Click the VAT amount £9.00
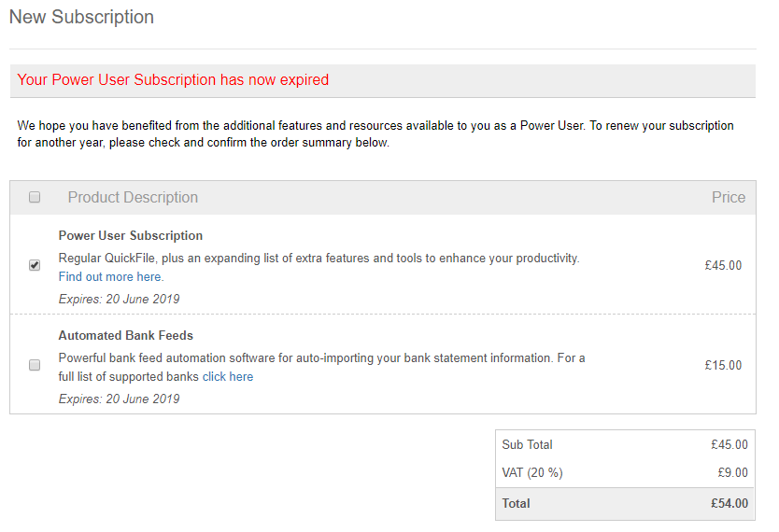Viewport: 779px width, 532px height. pyautogui.click(x=733, y=472)
